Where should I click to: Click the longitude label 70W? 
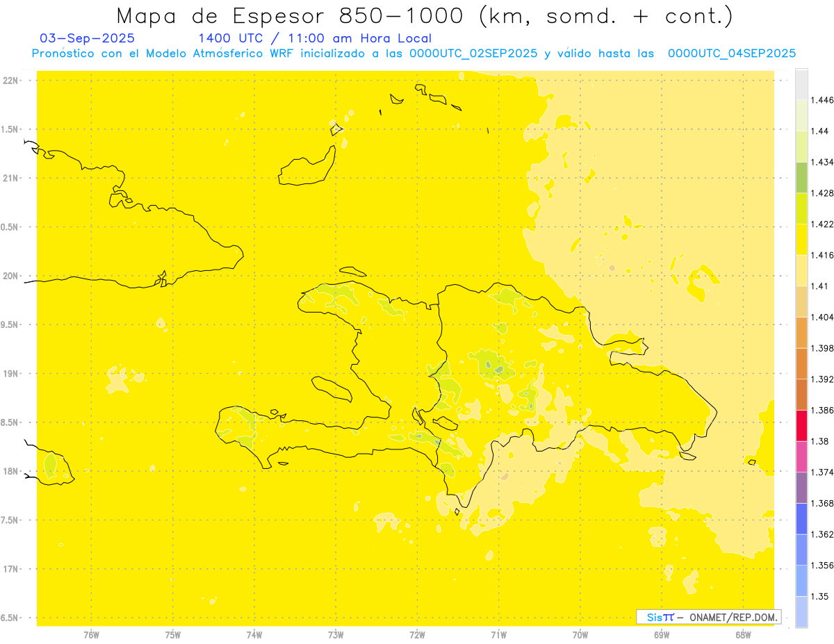pyautogui.click(x=580, y=635)
